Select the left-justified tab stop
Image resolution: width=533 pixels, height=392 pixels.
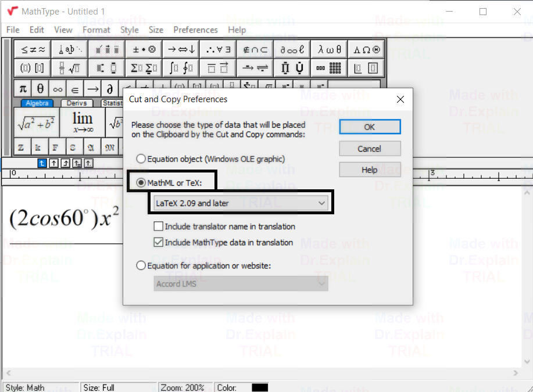42,163
